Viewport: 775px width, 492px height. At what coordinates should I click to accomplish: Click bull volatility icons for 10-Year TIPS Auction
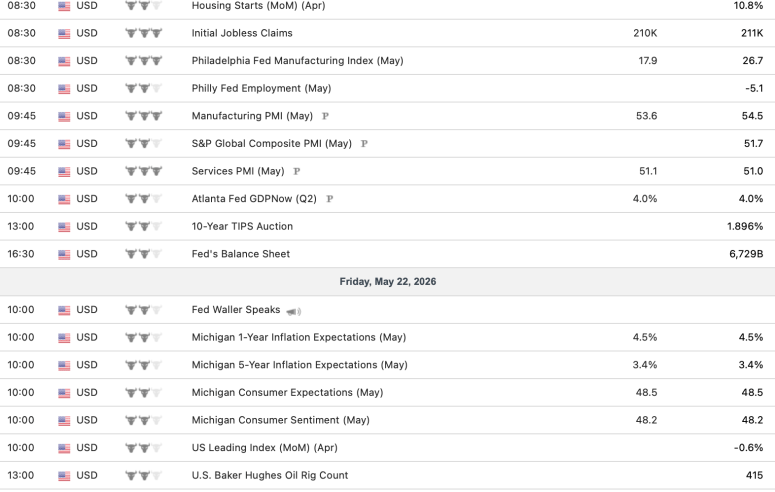[x=144, y=226]
